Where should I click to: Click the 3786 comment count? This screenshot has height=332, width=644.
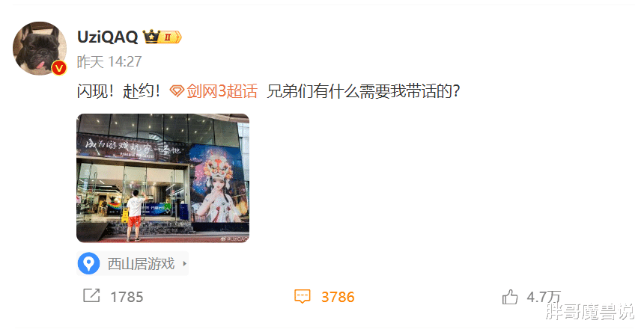(338, 297)
